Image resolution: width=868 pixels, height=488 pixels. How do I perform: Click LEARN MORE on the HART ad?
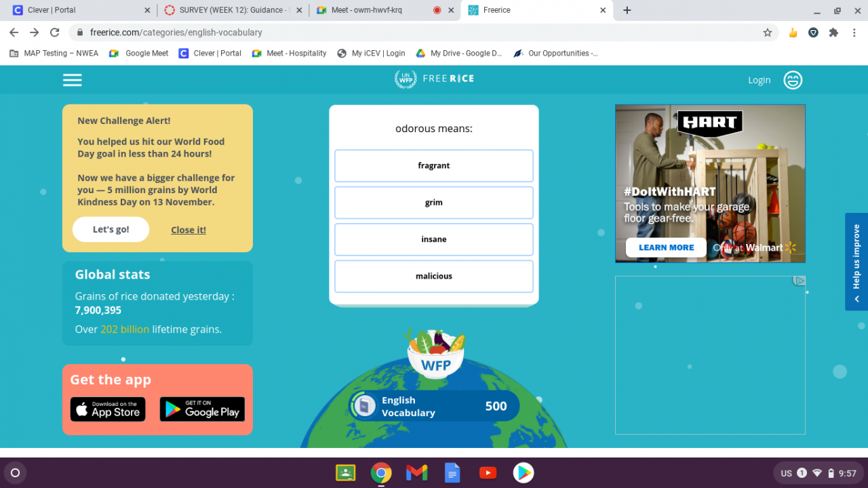[666, 247]
